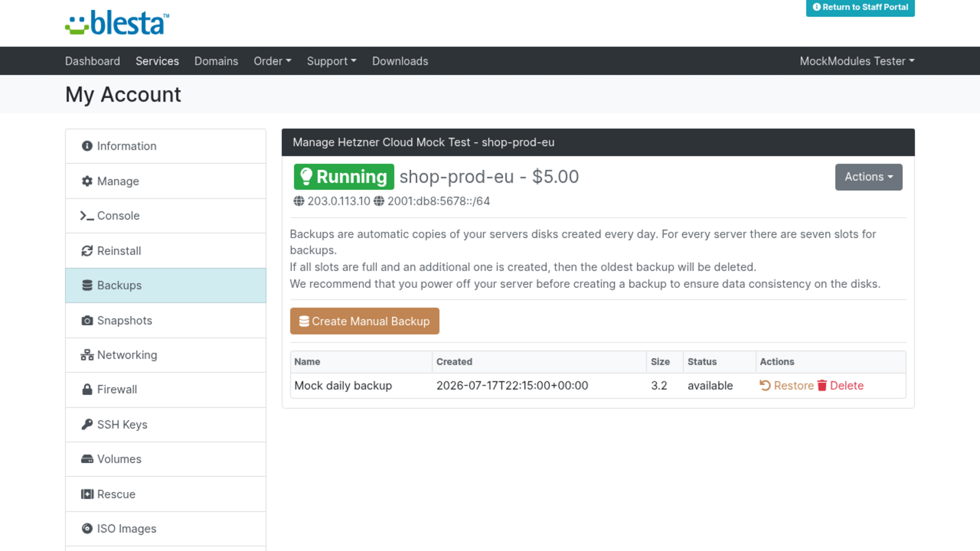This screenshot has width=980, height=551.
Task: Select the Rescue sidebar tab
Action: click(x=166, y=494)
